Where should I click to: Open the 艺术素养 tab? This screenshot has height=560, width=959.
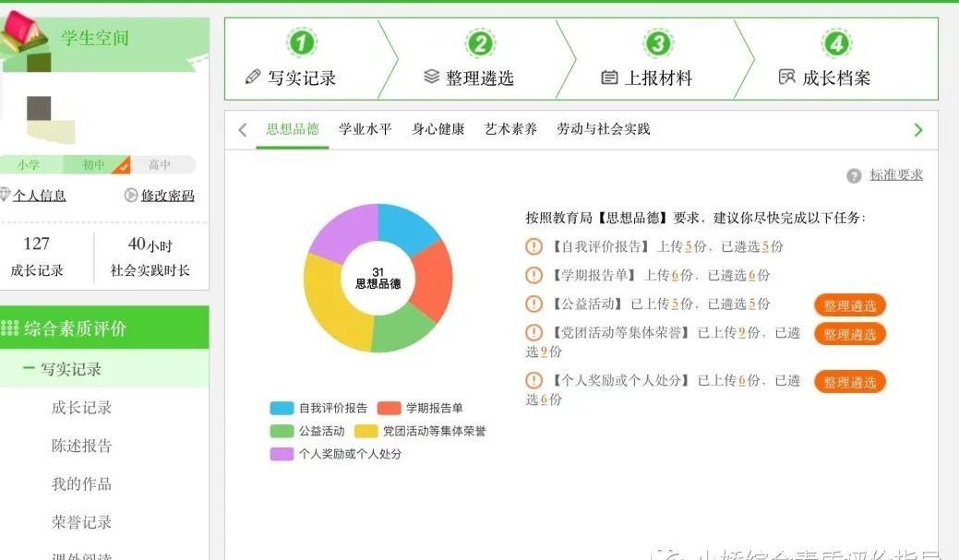510,130
